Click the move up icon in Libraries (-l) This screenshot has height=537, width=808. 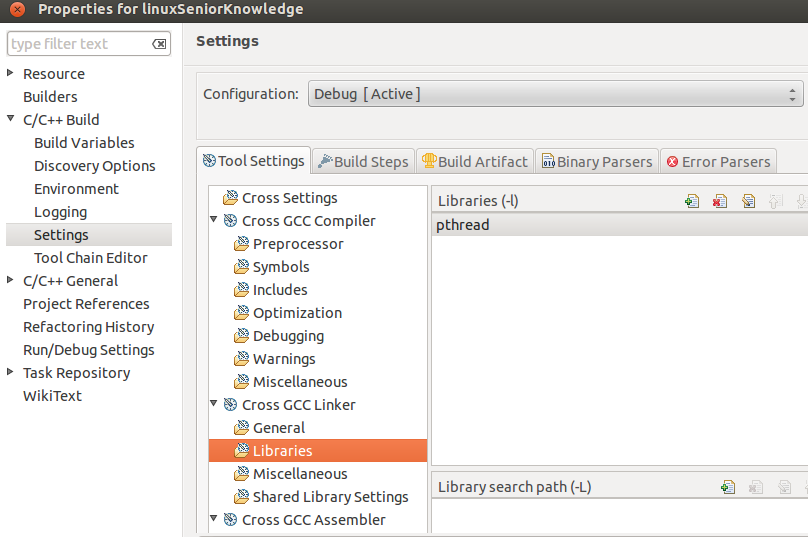(x=776, y=200)
